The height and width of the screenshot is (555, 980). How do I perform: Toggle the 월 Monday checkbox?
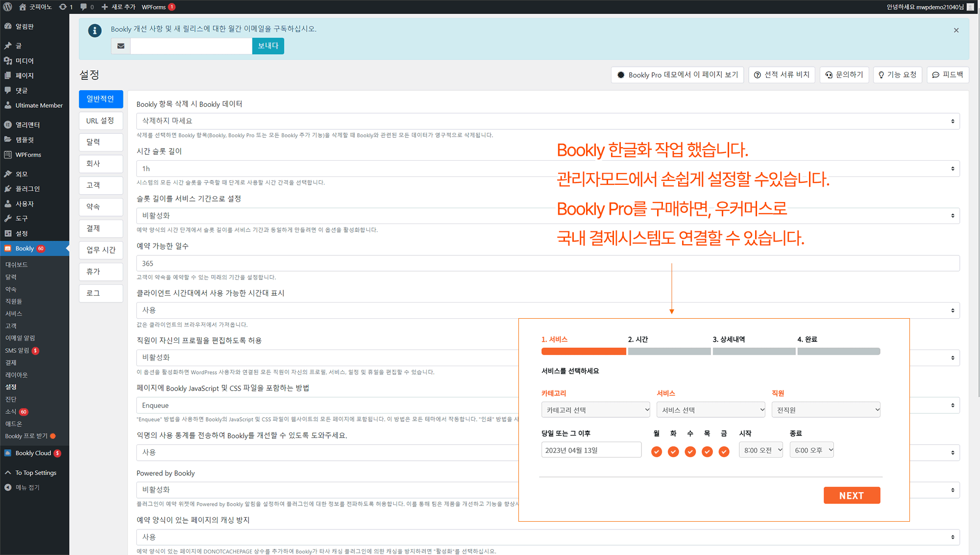657,452
